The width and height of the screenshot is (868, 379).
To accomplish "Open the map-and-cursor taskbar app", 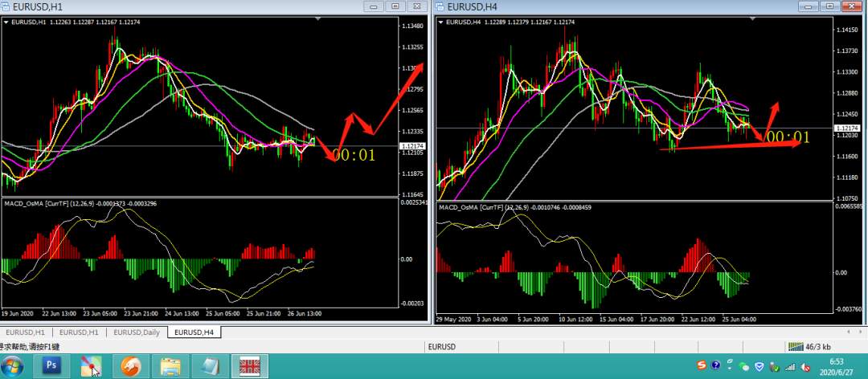I will pyautogui.click(x=91, y=365).
